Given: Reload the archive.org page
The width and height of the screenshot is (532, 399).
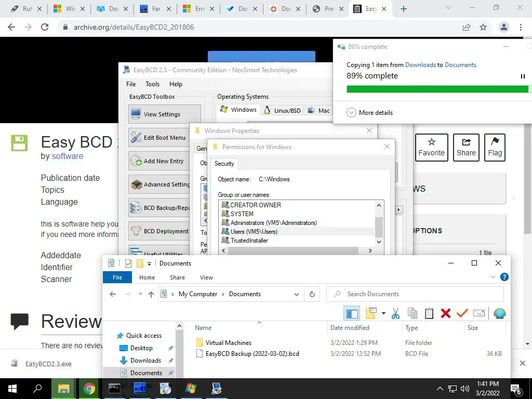Looking at the screenshot, I should pos(45,27).
